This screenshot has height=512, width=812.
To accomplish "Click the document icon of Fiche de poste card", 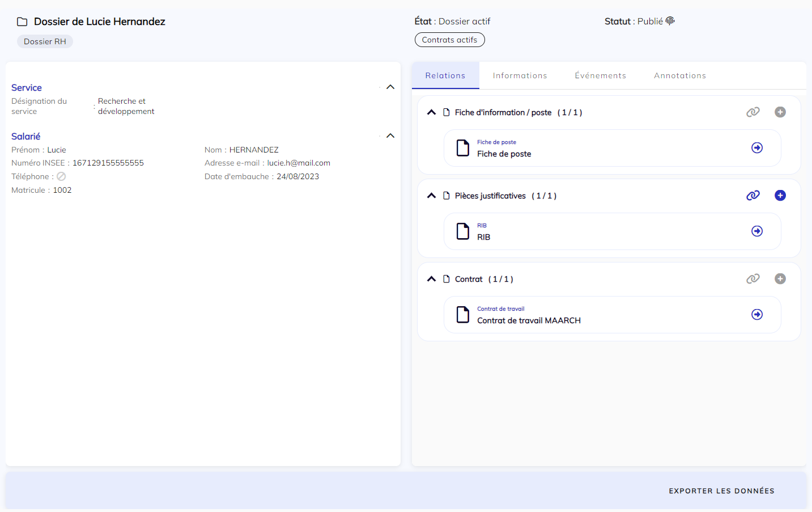I will pyautogui.click(x=463, y=148).
